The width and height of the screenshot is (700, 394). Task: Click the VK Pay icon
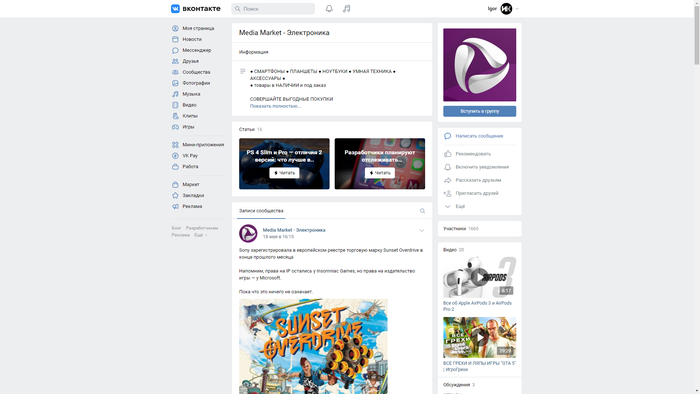coord(175,156)
